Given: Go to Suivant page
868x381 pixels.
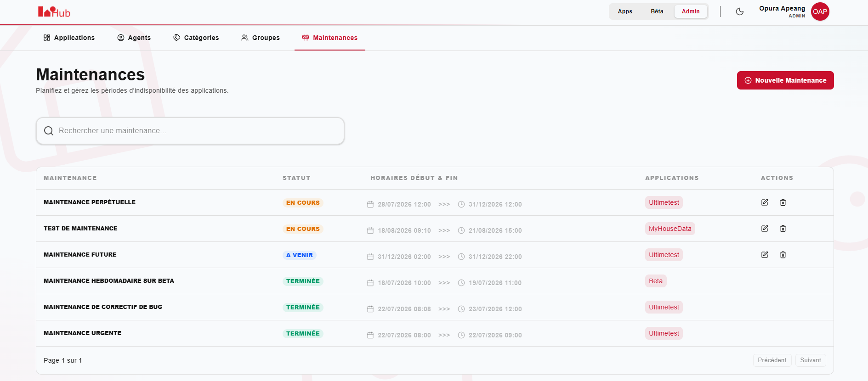Looking at the screenshot, I should click(x=811, y=360).
